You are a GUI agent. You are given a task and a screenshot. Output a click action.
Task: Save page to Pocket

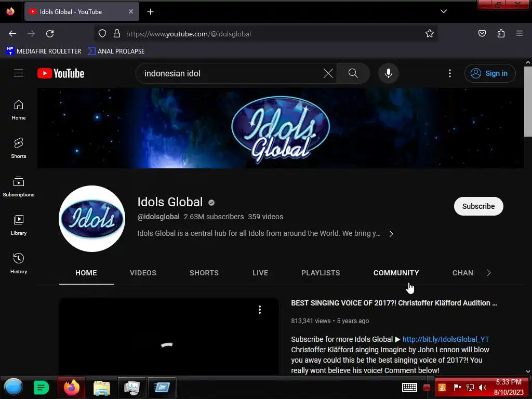coord(482,34)
